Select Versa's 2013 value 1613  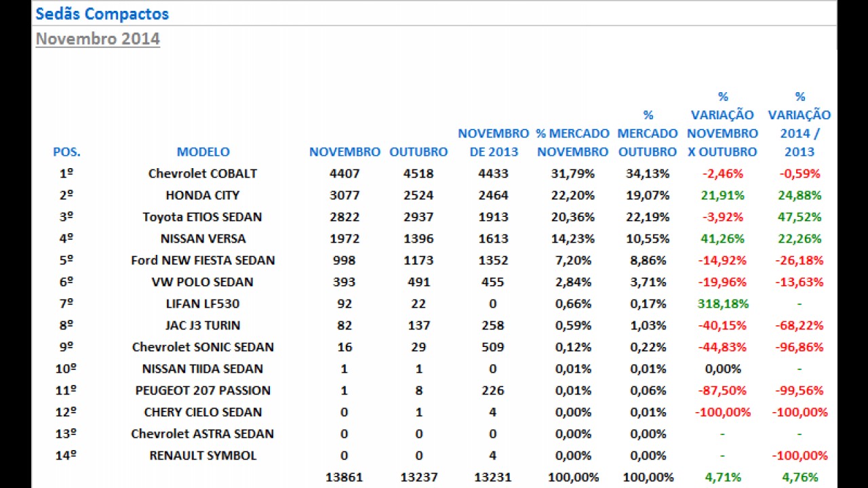tap(493, 239)
